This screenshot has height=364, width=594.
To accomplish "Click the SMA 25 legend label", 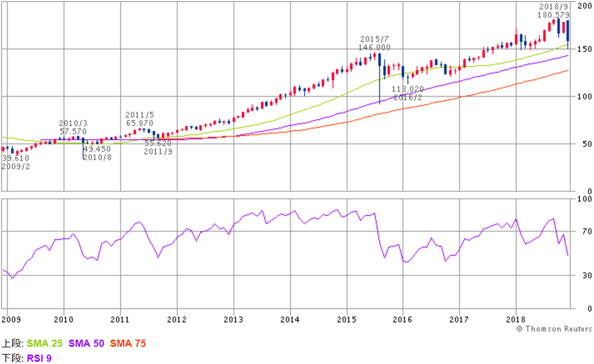I will tap(44, 344).
